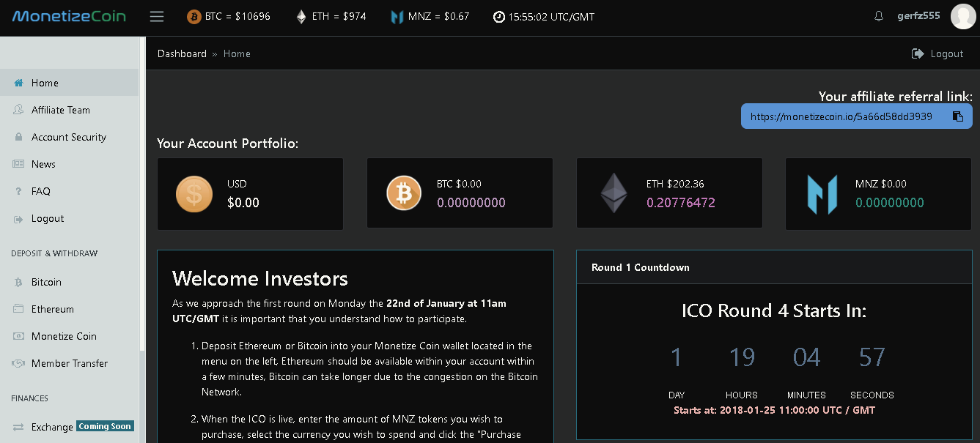The width and height of the screenshot is (980, 443).
Task: Open the Bitcoin deposit page
Action: [x=69, y=282]
